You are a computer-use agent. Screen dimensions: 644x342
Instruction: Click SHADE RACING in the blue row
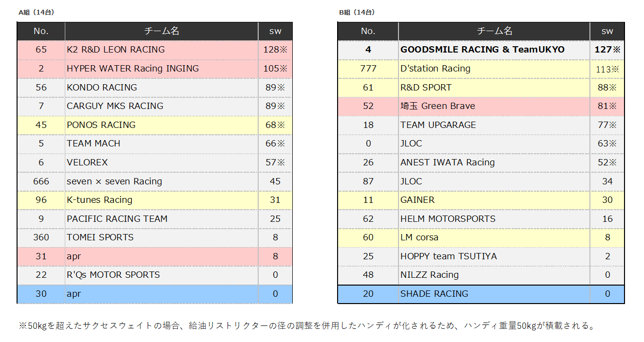(434, 294)
